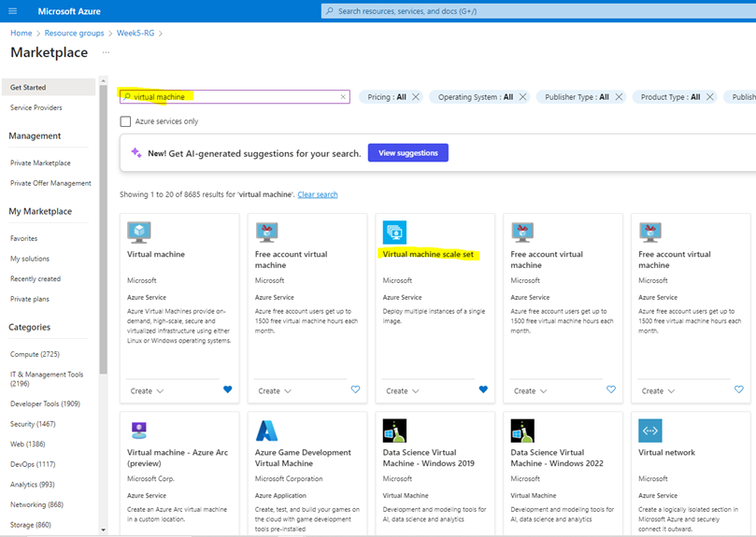Focus the marketplace search field
Image resolution: width=756 pixels, height=537 pixels.
[235, 97]
